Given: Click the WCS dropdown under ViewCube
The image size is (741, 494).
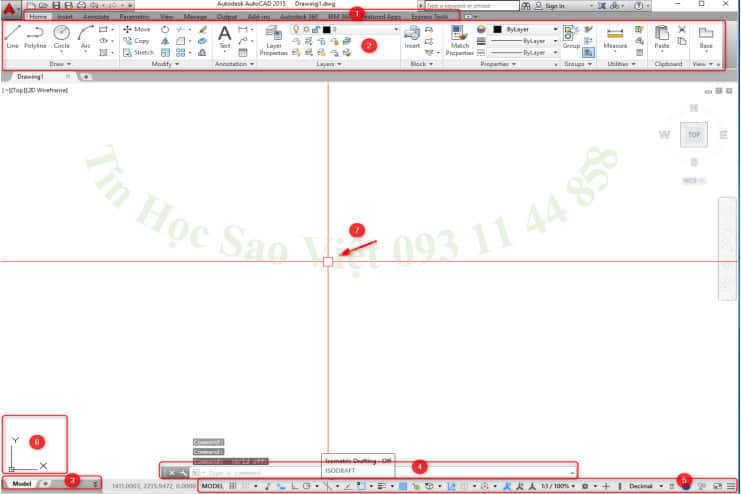Looking at the screenshot, I should (694, 181).
